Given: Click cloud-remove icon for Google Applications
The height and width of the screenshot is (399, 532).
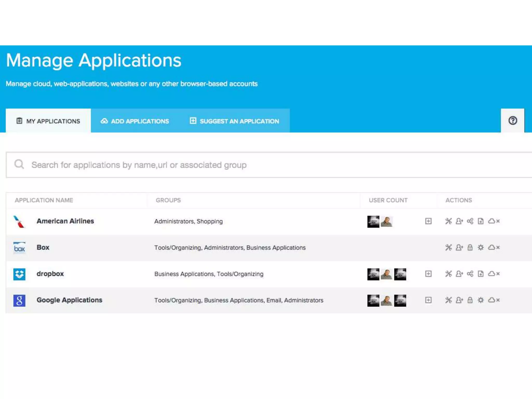Looking at the screenshot, I should tap(494, 300).
